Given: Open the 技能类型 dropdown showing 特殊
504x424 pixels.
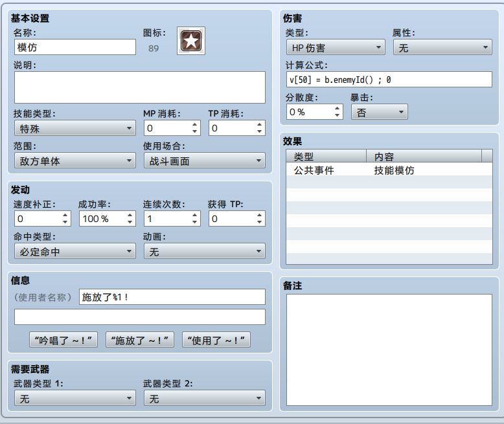Looking at the screenshot, I should click(75, 128).
